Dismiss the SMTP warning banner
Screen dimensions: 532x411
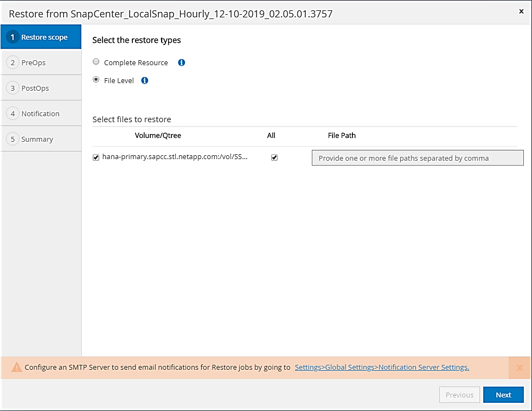pos(520,368)
